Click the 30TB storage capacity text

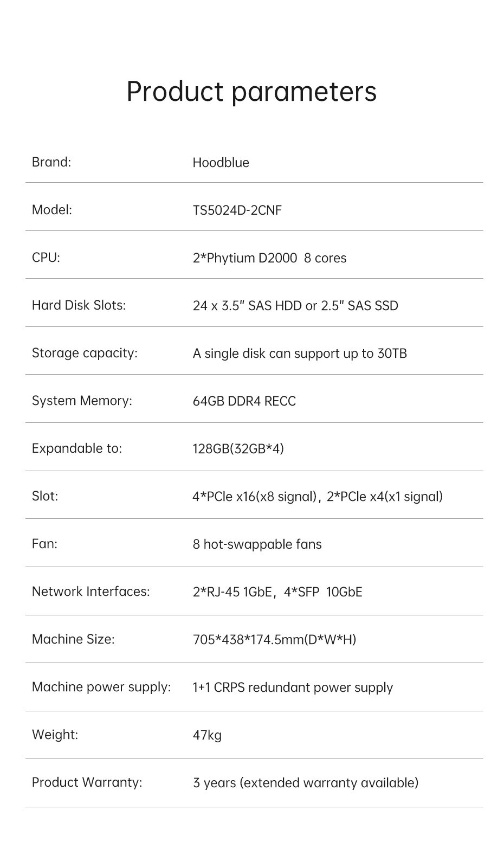tap(300, 353)
